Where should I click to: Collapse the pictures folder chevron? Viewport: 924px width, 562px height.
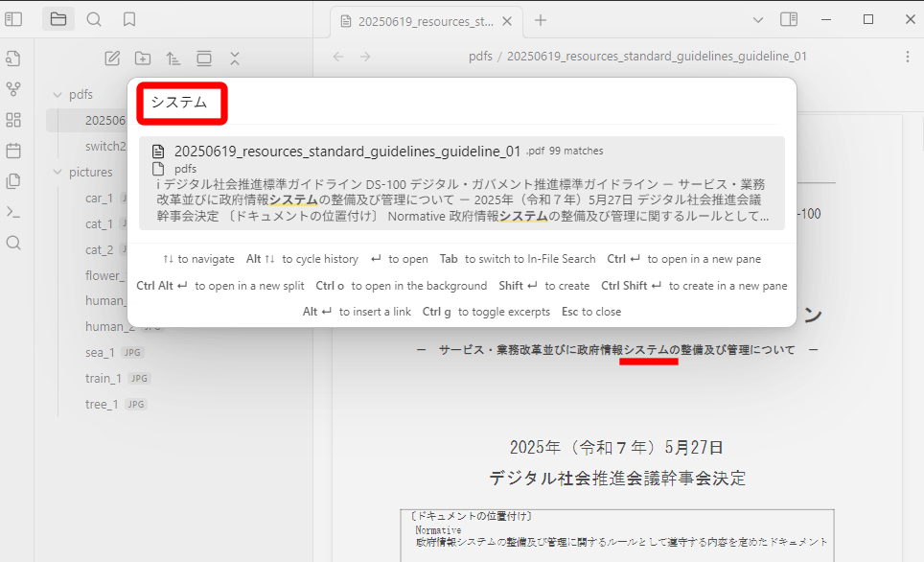point(58,173)
